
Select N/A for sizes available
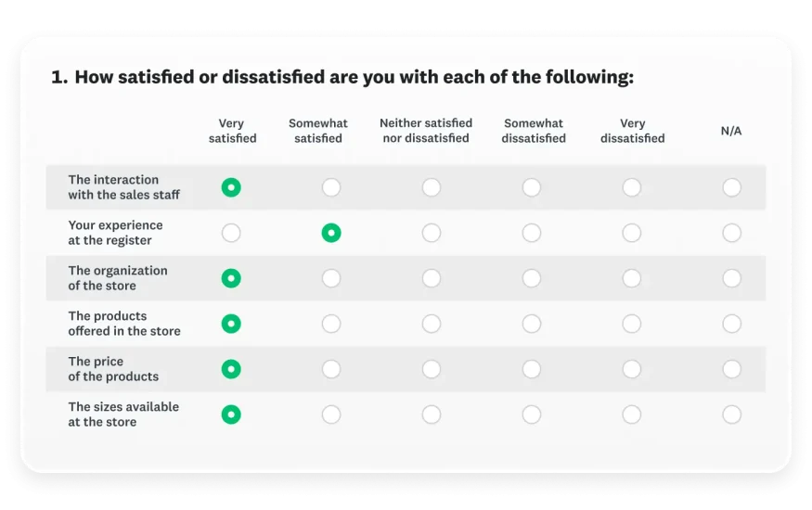click(x=732, y=415)
